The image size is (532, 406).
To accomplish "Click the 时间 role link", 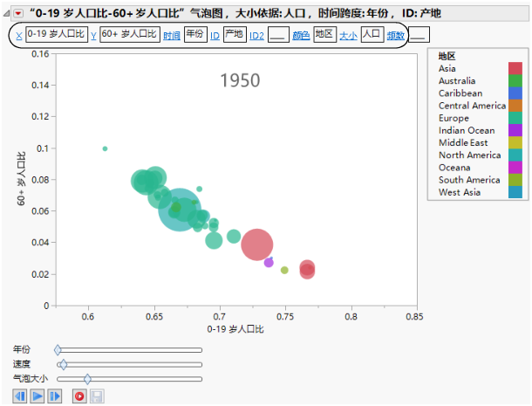I will pyautogui.click(x=172, y=36).
